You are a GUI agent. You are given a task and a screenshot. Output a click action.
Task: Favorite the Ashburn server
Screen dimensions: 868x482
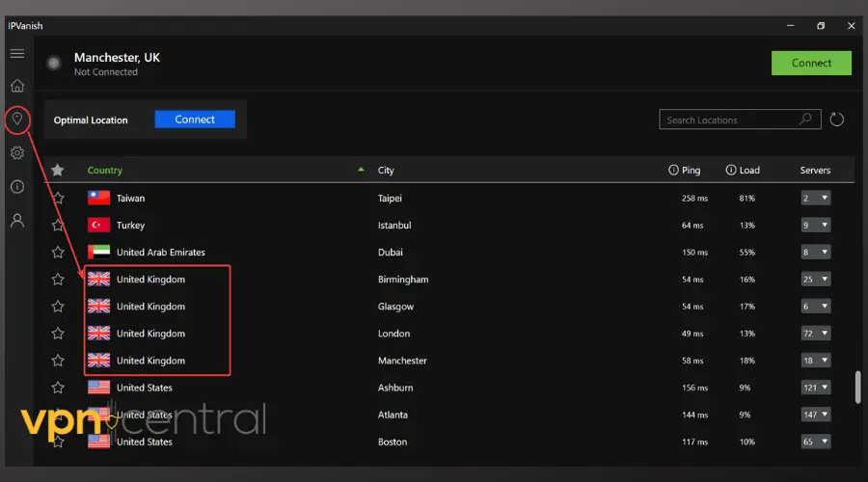tap(58, 388)
